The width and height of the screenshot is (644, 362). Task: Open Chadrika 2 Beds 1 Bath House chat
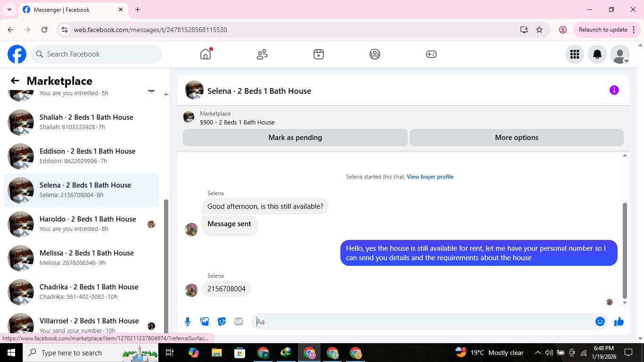tap(82, 292)
